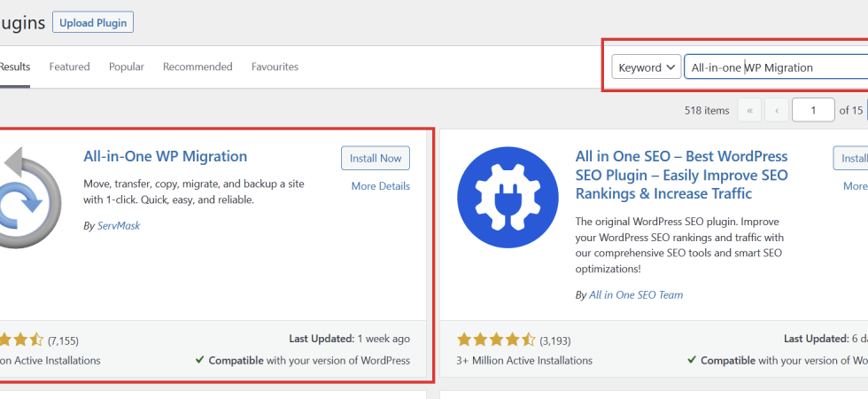868x399 pixels.
Task: Switch to the Featured tab
Action: click(x=69, y=66)
